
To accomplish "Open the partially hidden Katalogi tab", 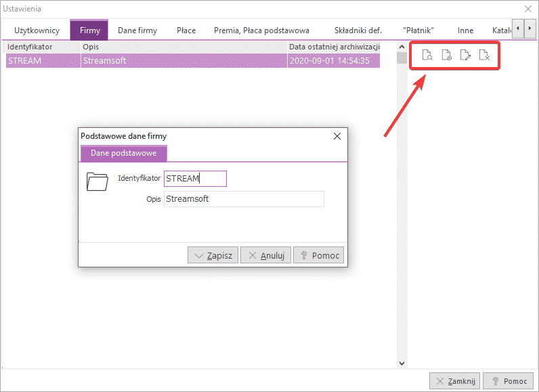I will (501, 30).
